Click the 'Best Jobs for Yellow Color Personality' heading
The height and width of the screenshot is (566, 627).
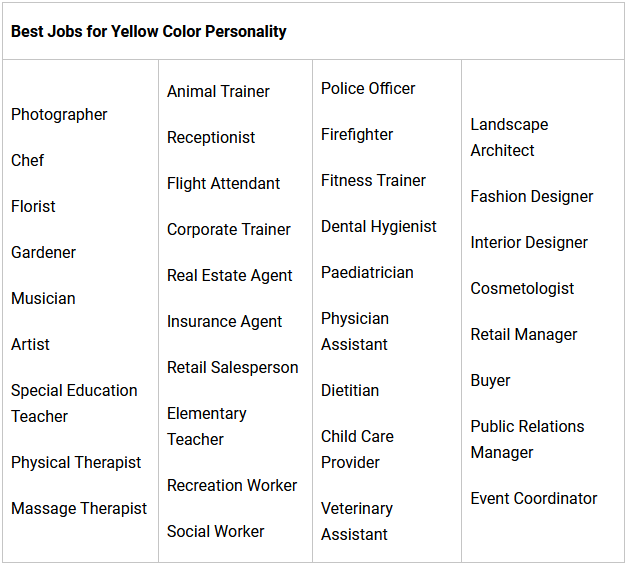(x=149, y=32)
